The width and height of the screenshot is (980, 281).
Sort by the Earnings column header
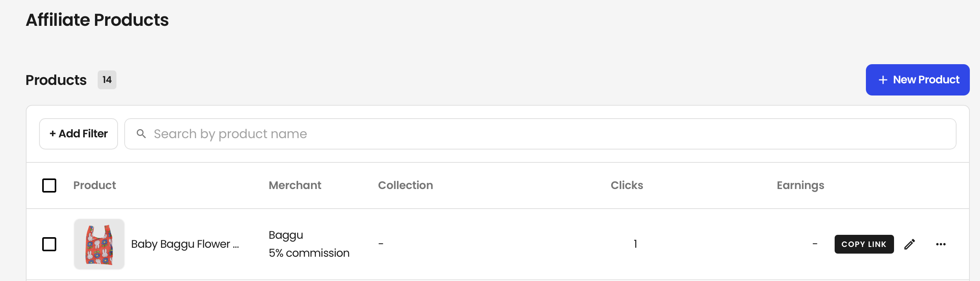click(x=800, y=186)
